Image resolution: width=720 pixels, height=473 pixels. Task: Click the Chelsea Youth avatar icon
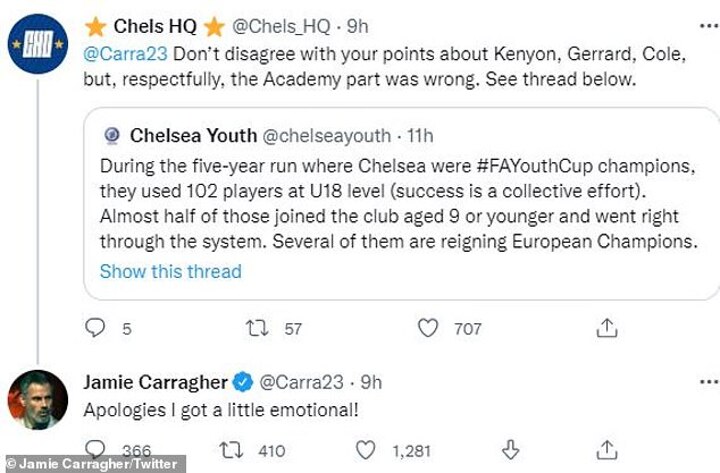(x=112, y=133)
